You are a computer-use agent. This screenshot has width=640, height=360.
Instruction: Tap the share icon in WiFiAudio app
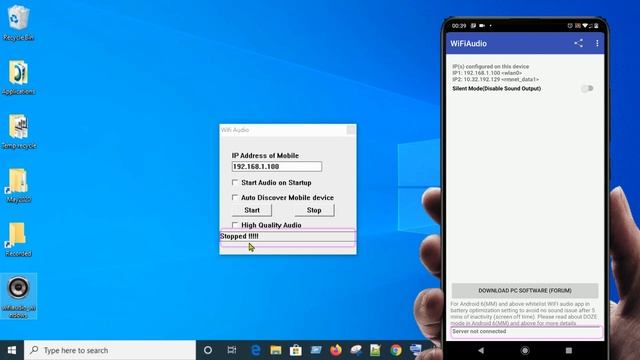[x=578, y=43]
